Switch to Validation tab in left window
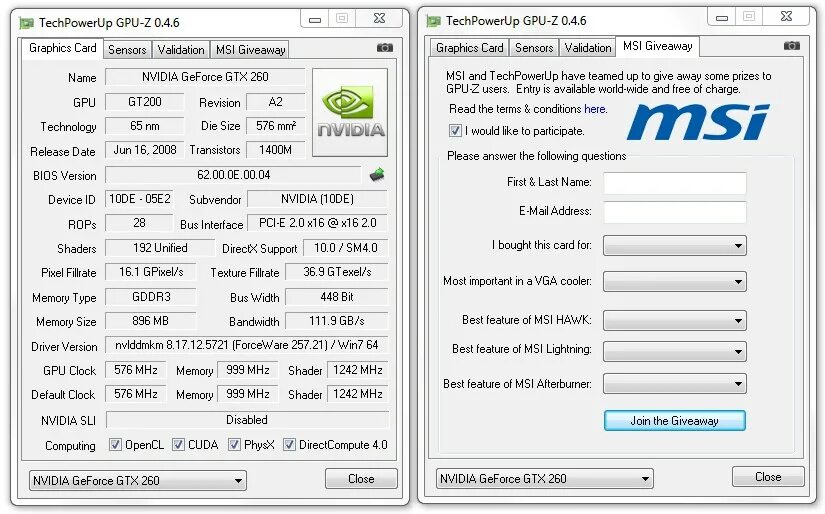The height and width of the screenshot is (514, 825). (x=180, y=49)
